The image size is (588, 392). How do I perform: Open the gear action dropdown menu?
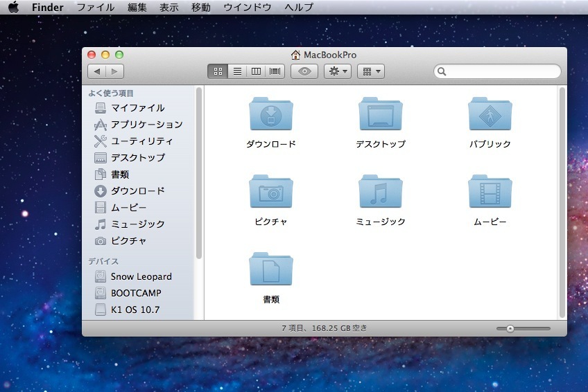[338, 71]
